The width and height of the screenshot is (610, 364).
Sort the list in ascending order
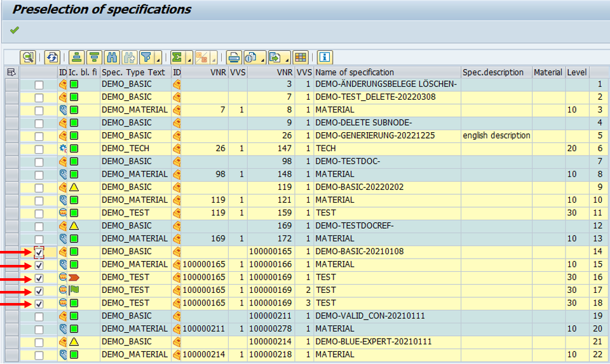coord(77,57)
